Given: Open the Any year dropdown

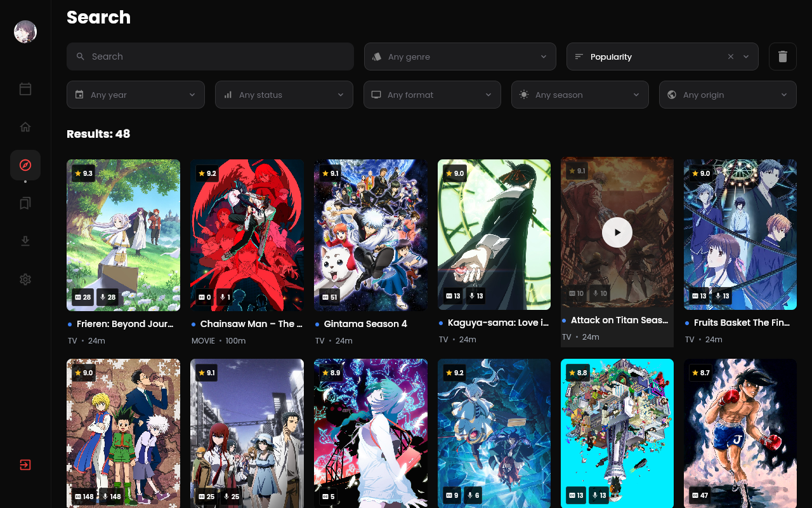Looking at the screenshot, I should (x=135, y=95).
